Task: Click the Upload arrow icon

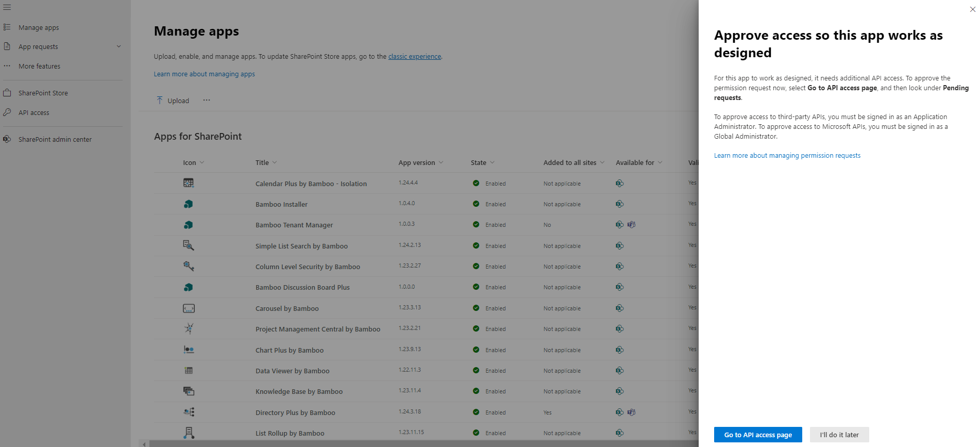Action: 160,100
